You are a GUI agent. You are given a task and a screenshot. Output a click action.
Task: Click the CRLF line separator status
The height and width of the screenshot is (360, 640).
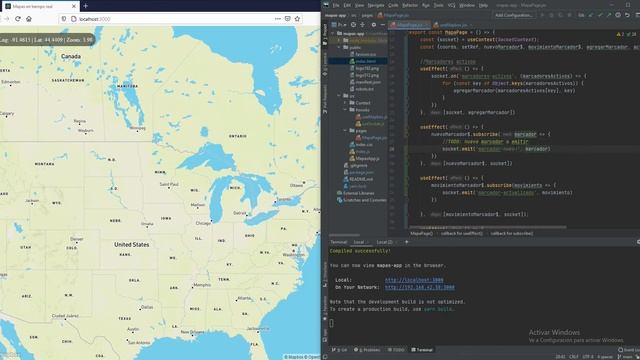tap(573, 357)
